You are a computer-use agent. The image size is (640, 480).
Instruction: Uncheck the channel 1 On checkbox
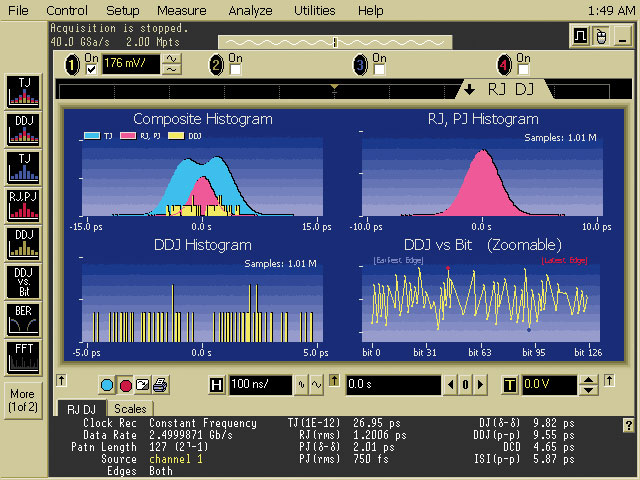[x=91, y=69]
